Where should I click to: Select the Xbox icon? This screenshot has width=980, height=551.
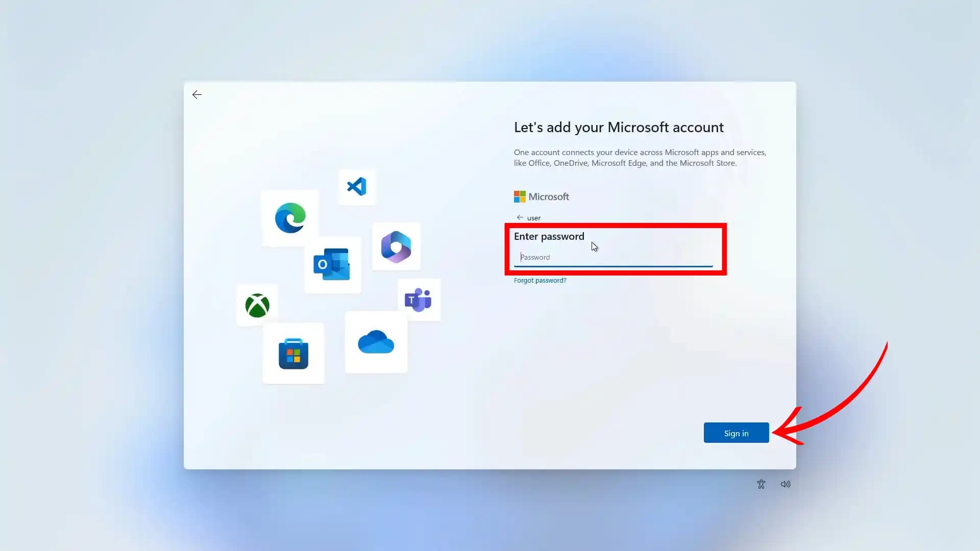257,305
